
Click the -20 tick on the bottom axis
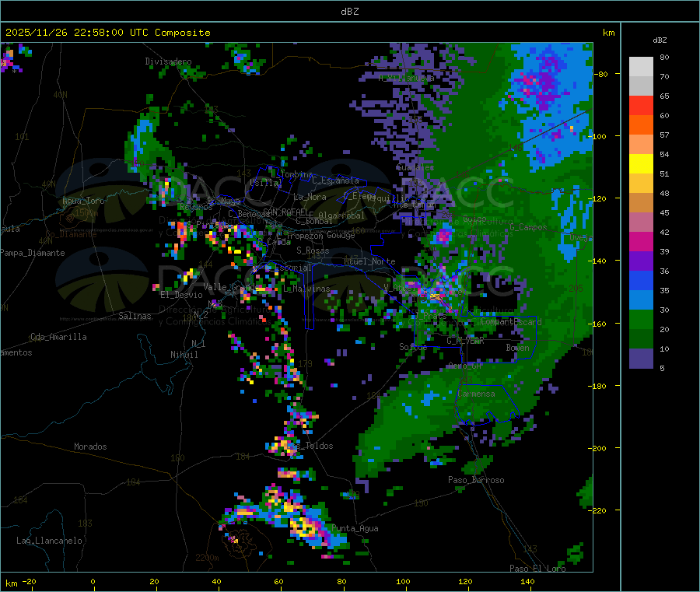tap(29, 581)
